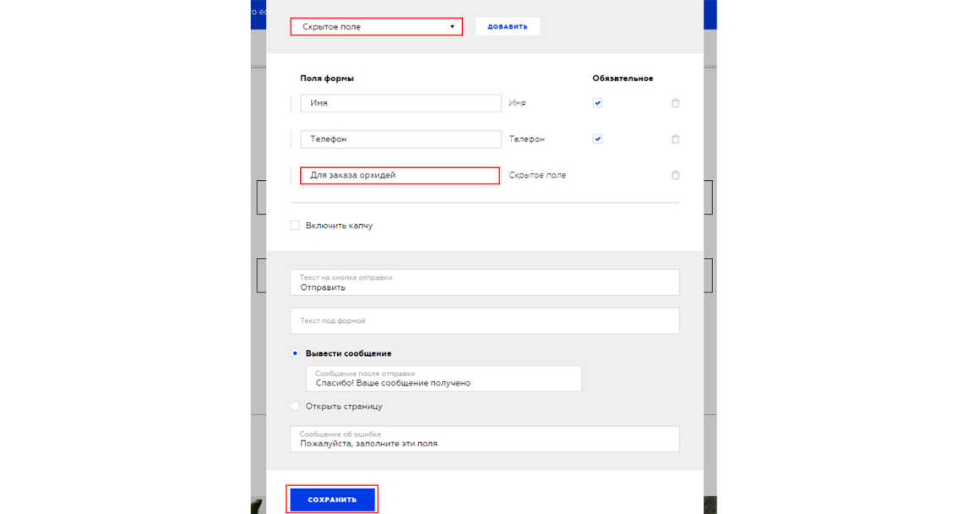Uncheck the required checkbox for Телефон
Image resolution: width=980 pixels, height=514 pixels.
(597, 139)
